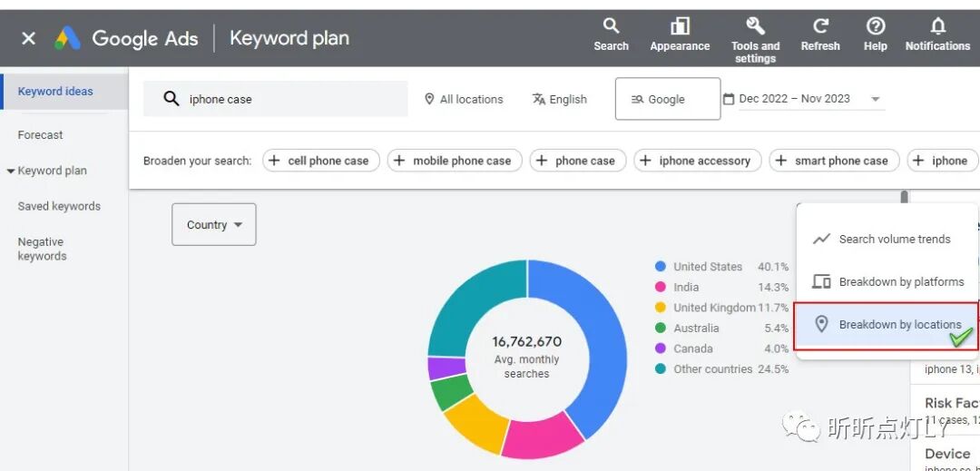Image resolution: width=980 pixels, height=471 pixels.
Task: Click the India pink legend dot
Action: (x=660, y=288)
